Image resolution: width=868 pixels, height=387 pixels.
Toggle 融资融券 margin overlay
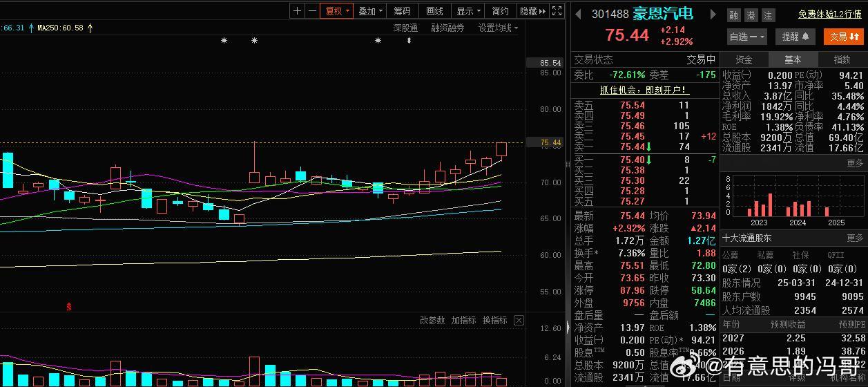[447, 28]
